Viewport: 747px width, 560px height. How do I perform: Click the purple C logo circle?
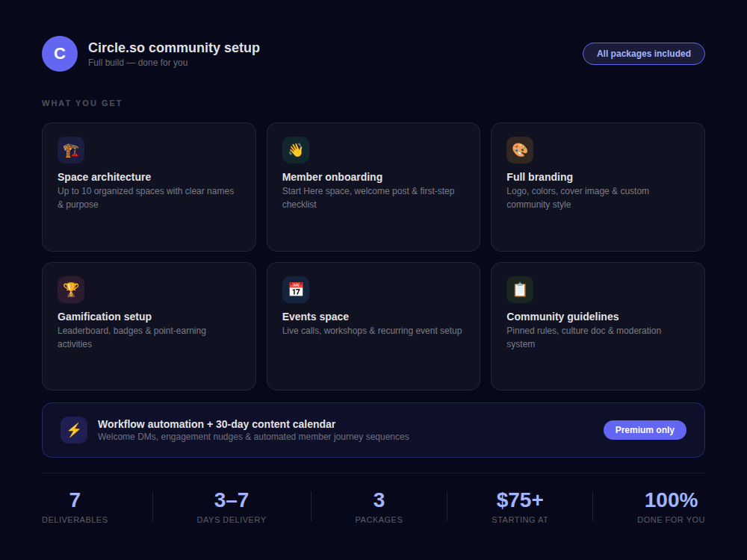tap(60, 54)
